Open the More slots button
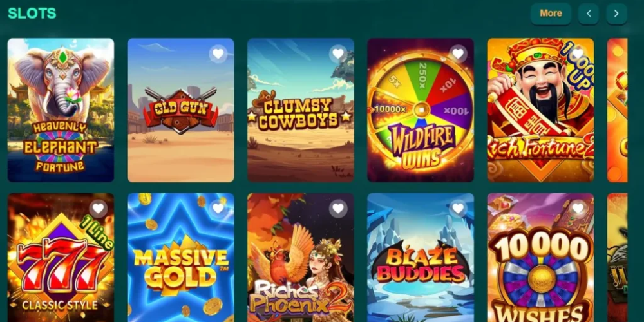Screen dimensions: 644x322 [551, 14]
